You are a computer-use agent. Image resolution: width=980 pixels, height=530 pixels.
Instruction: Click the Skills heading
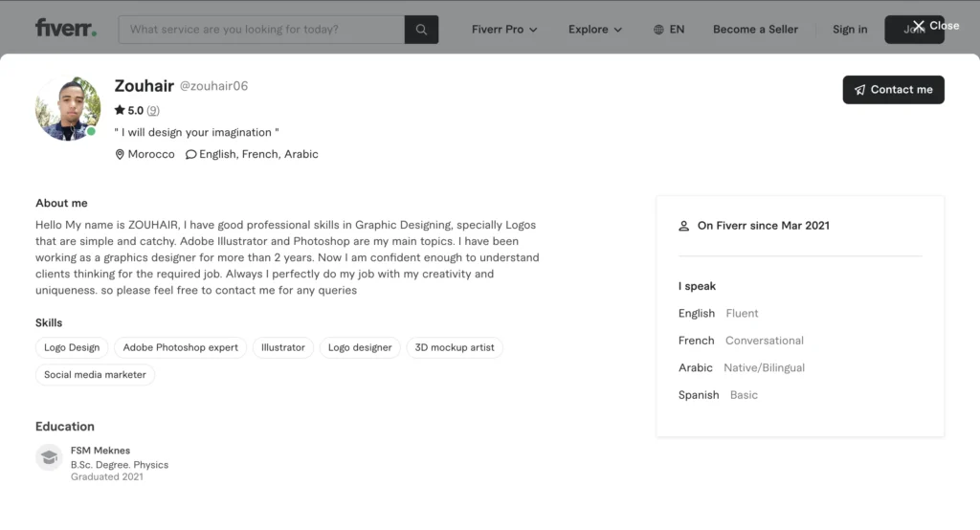click(x=49, y=323)
